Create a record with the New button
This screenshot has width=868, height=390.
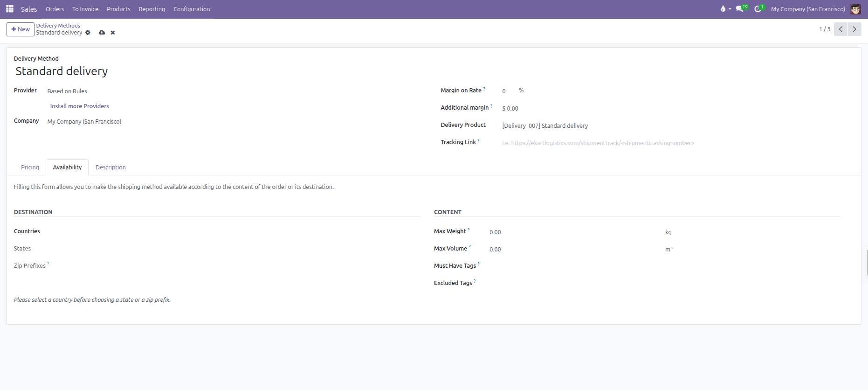coord(21,29)
